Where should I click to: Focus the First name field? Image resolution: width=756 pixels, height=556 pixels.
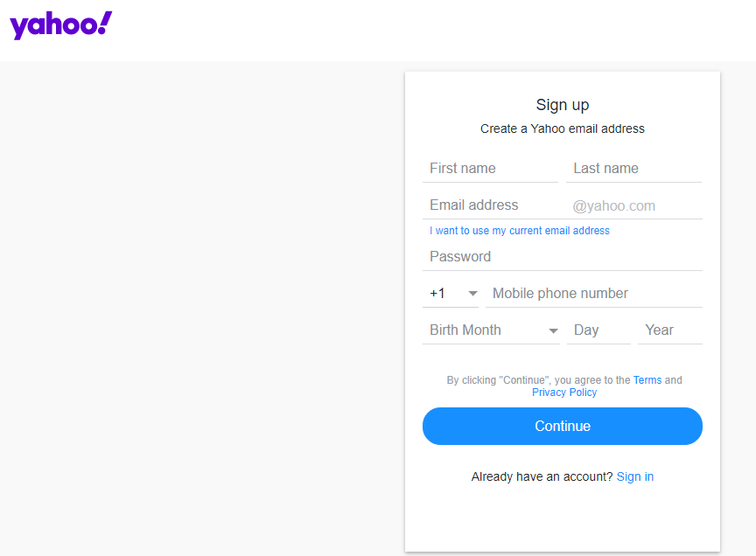[490, 168]
